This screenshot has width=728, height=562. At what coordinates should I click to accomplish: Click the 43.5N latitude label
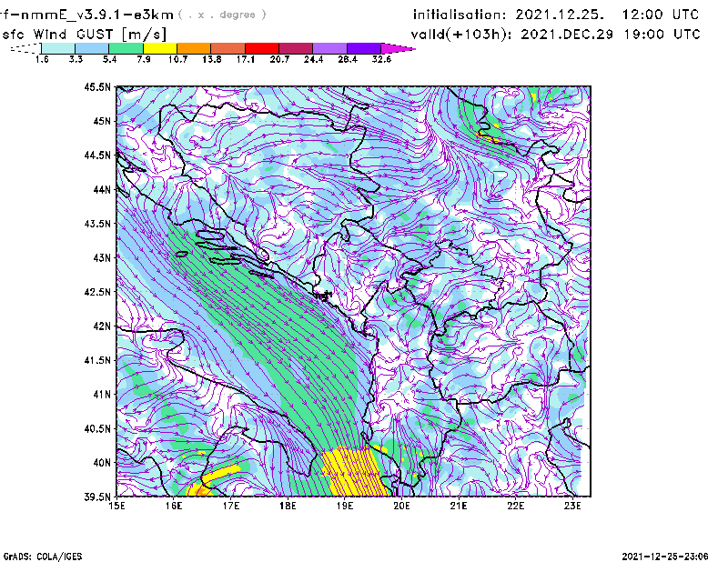[x=97, y=223]
